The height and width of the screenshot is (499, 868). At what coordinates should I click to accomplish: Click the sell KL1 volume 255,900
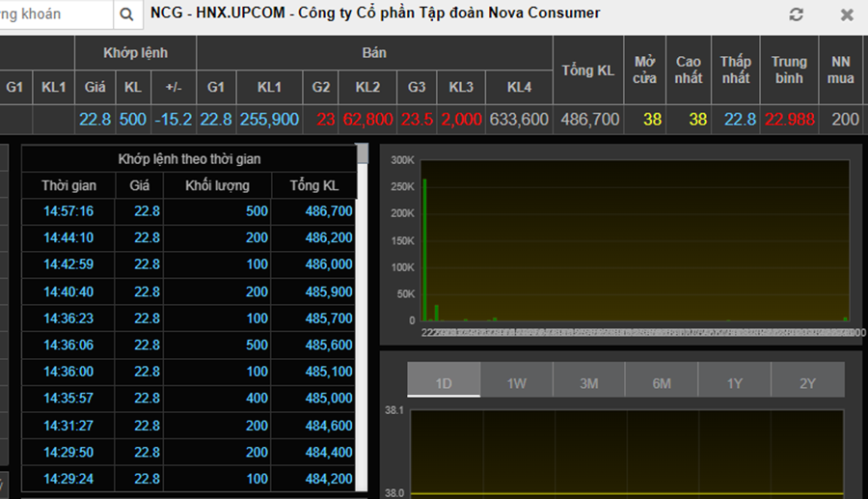(x=269, y=120)
